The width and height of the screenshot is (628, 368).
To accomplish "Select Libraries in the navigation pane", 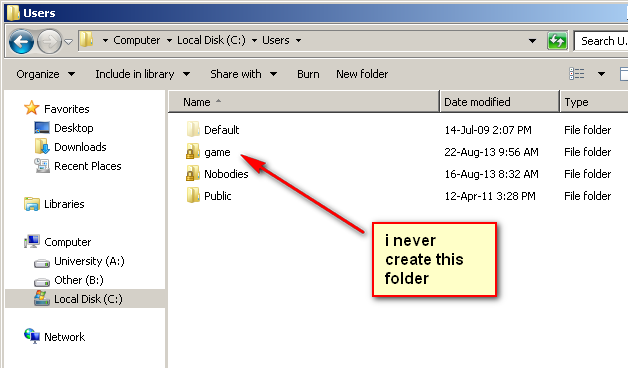I will pyautogui.click(x=64, y=204).
